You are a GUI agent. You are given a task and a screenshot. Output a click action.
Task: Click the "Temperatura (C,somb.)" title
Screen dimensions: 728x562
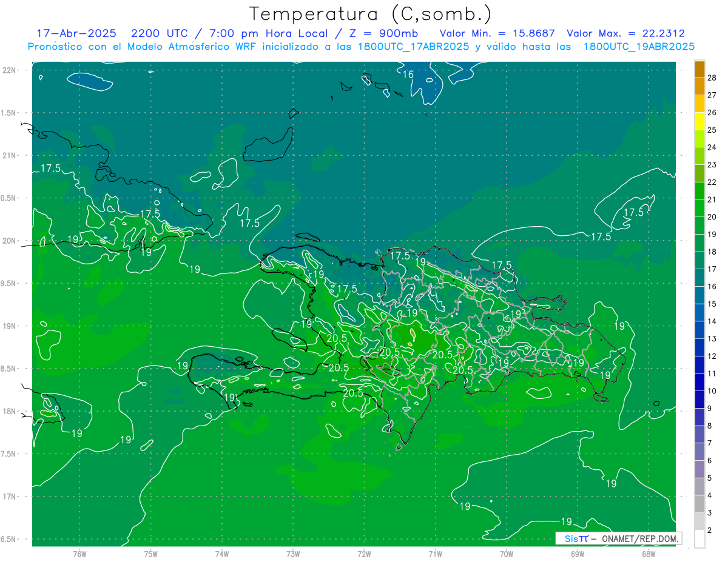[x=371, y=14]
